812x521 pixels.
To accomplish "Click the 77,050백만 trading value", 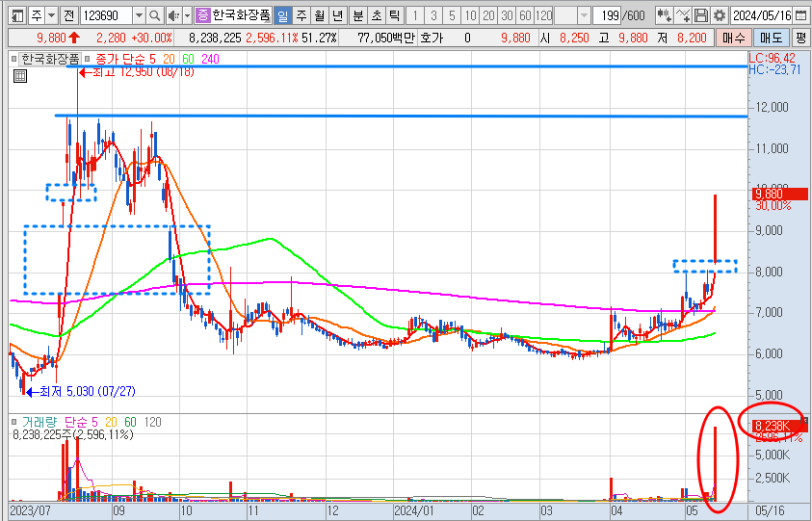I will (x=386, y=38).
